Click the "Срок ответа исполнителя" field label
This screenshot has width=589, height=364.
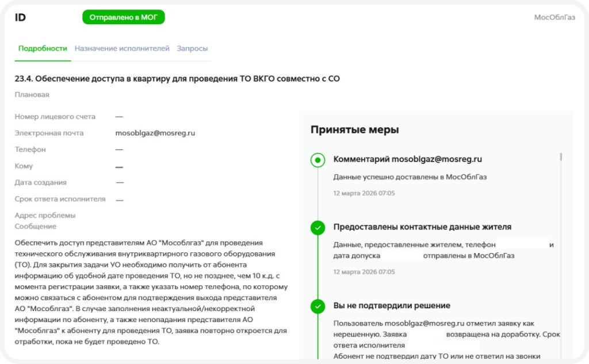(x=60, y=200)
